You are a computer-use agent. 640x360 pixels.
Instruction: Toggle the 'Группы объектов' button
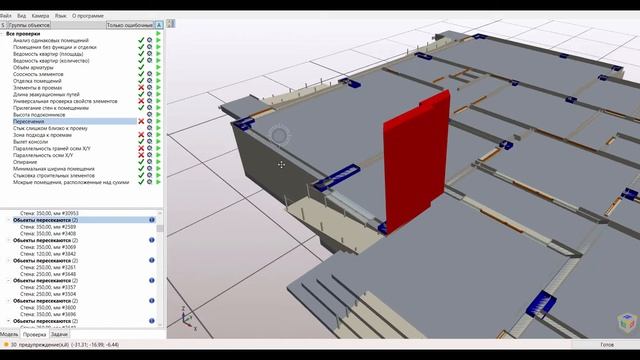click(x=29, y=25)
